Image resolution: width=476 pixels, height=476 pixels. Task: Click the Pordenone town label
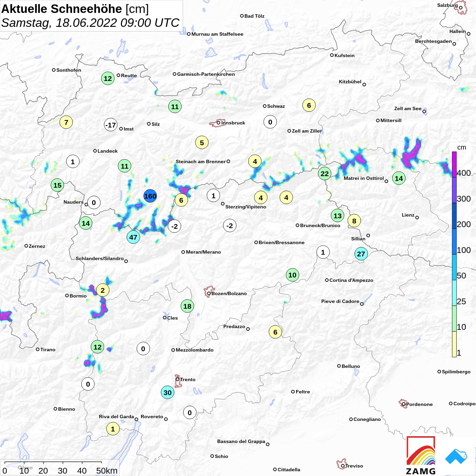tap(420, 404)
